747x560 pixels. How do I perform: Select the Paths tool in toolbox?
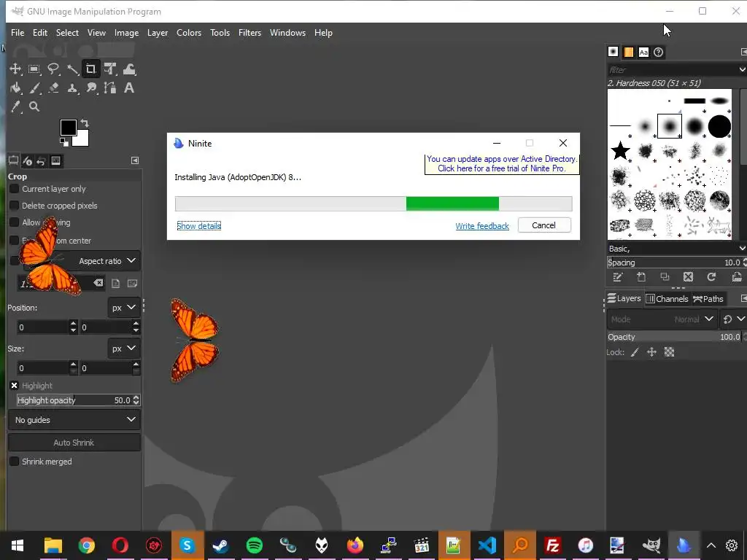pos(110,88)
